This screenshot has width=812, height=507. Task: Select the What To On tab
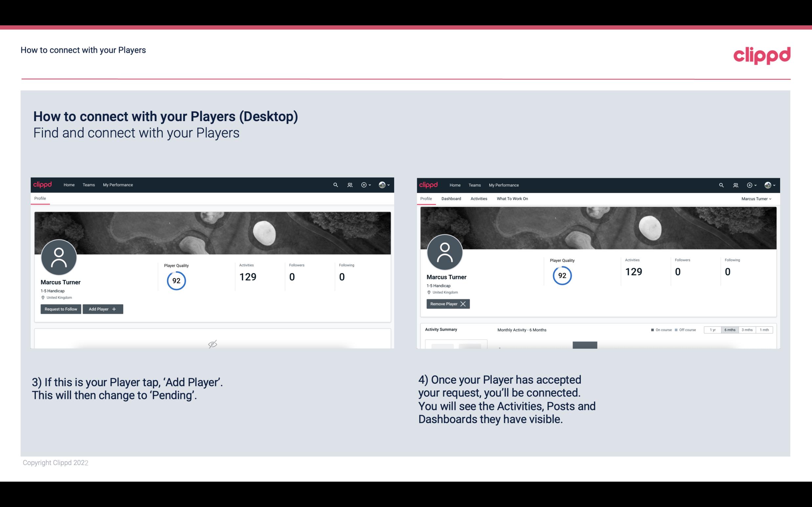pos(512,199)
